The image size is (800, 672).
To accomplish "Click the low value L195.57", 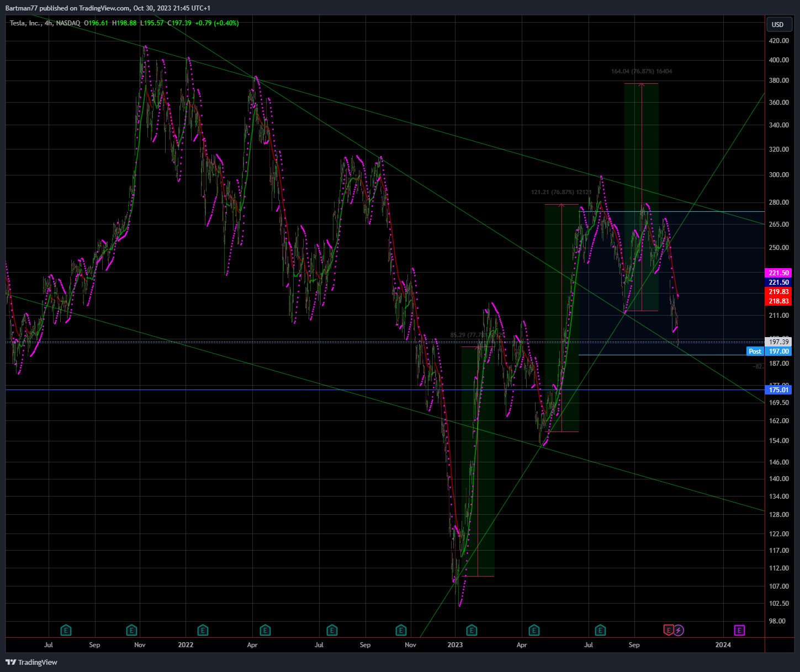I will pyautogui.click(x=152, y=23).
